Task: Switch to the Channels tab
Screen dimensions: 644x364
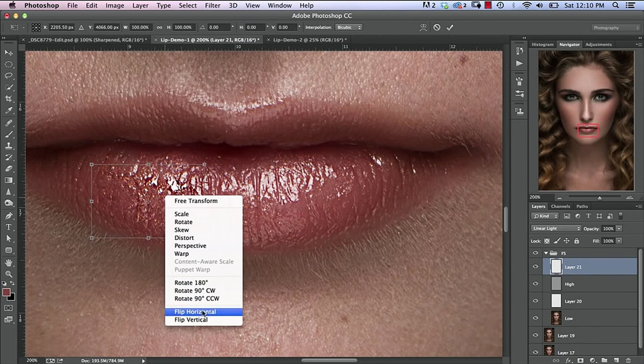Action: tap(560, 206)
